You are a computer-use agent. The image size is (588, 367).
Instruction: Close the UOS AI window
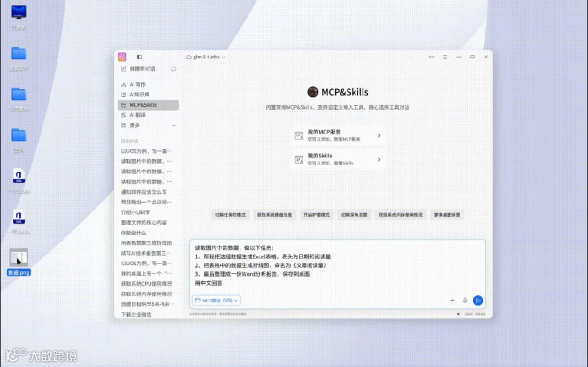click(x=485, y=57)
